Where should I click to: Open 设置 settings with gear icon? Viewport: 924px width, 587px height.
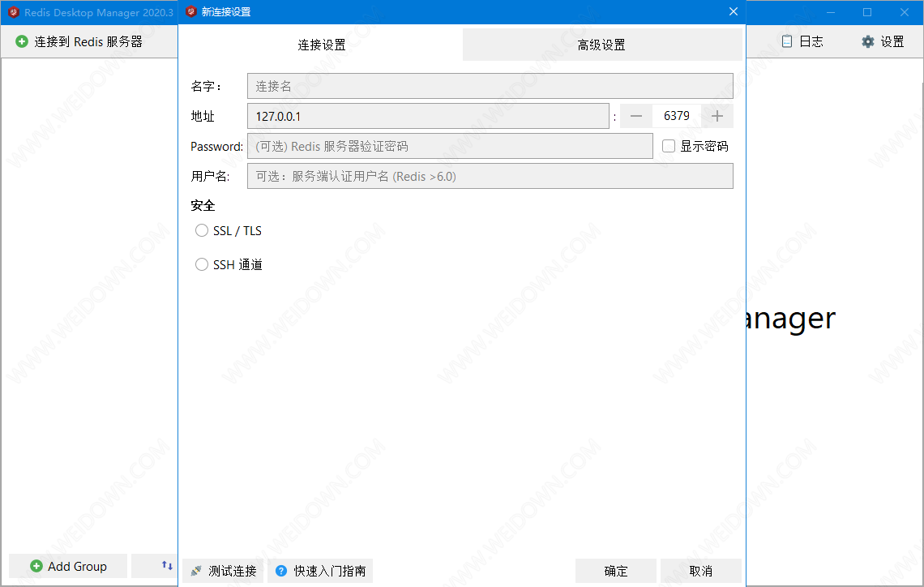coord(883,41)
